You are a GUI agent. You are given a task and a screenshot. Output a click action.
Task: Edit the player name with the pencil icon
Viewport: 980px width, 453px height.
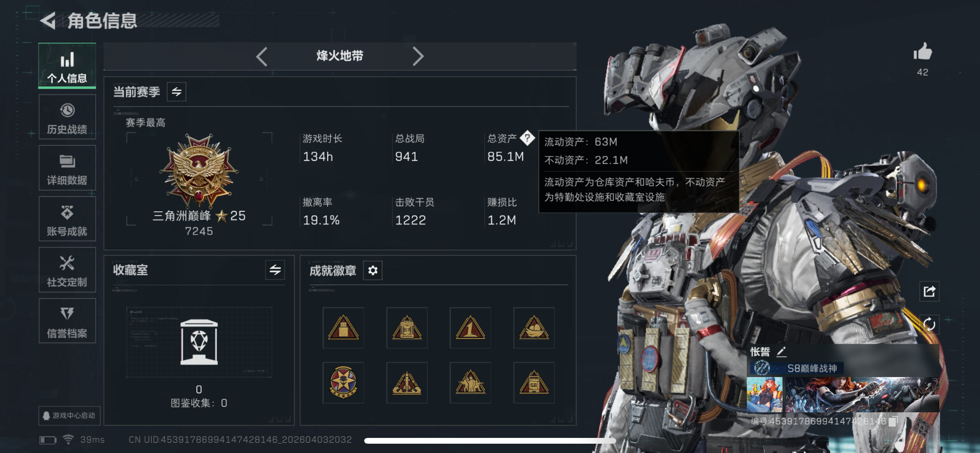(x=781, y=352)
